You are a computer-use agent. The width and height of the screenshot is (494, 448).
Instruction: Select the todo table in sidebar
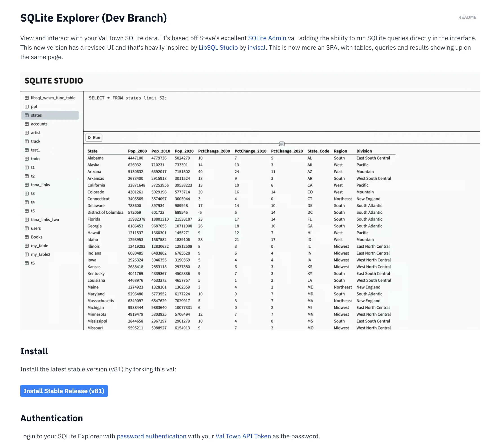[35, 159]
